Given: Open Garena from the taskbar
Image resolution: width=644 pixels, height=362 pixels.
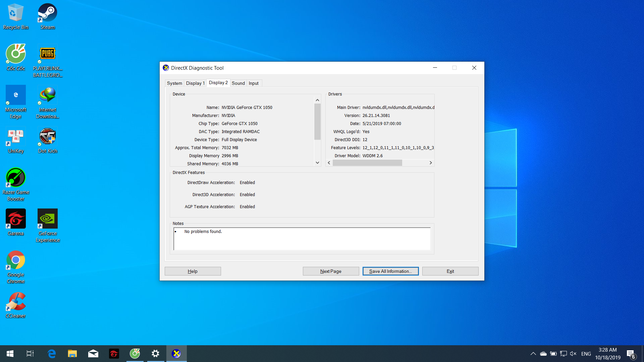Looking at the screenshot, I should [x=114, y=354].
